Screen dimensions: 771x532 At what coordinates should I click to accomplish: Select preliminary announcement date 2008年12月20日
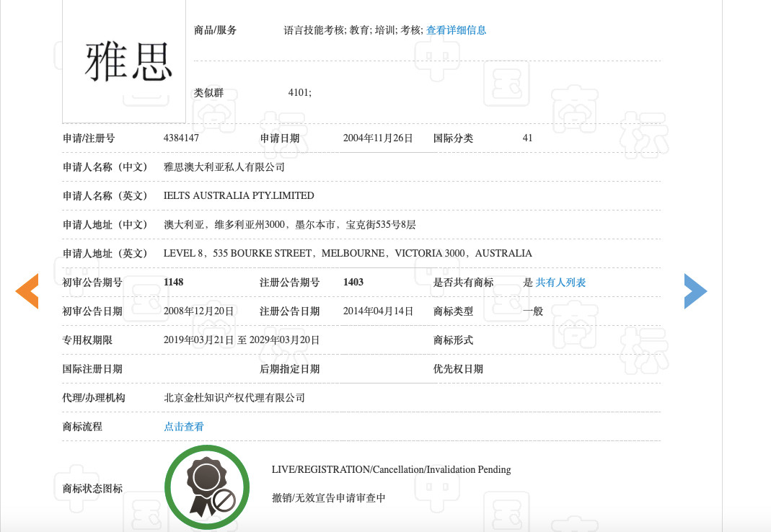[198, 311]
